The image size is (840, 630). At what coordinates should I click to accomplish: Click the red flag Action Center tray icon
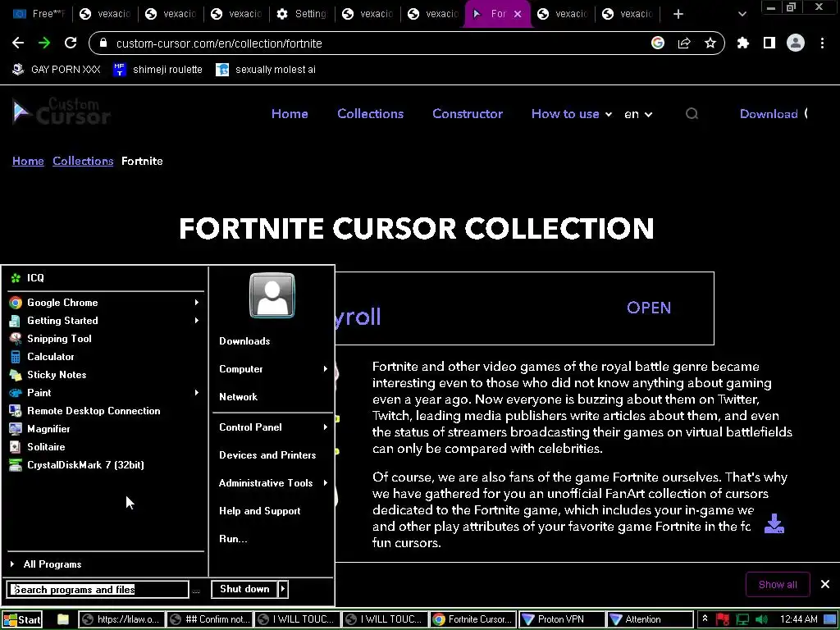point(722,619)
